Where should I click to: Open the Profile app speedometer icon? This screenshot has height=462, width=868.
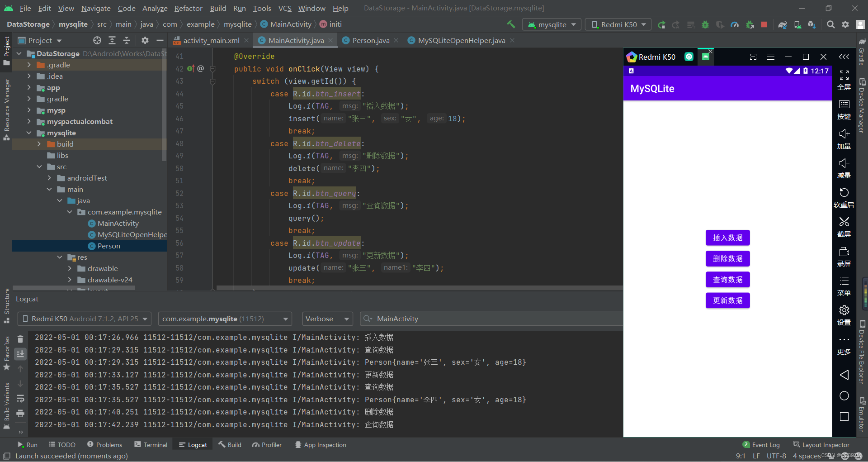coord(735,25)
